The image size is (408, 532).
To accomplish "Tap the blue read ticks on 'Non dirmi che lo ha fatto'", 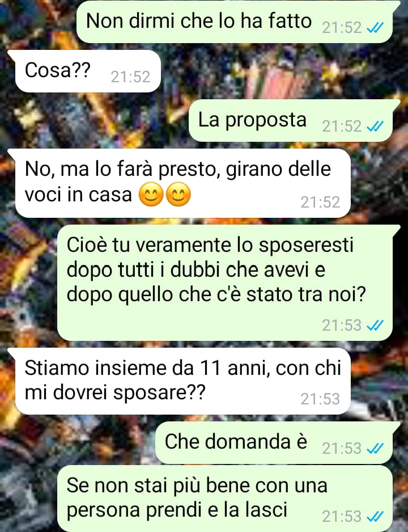I will point(375,27).
